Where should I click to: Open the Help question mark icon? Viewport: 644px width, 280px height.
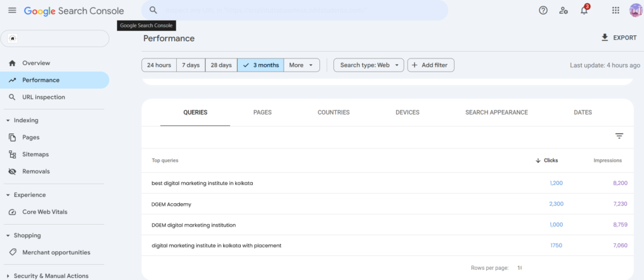click(x=543, y=11)
